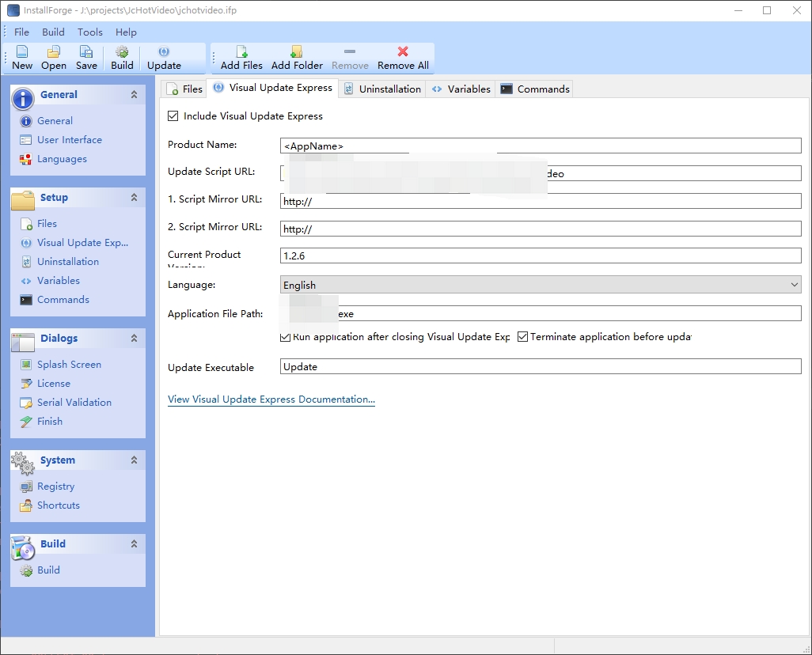
Task: Click the System section gears icon
Action: [23, 463]
